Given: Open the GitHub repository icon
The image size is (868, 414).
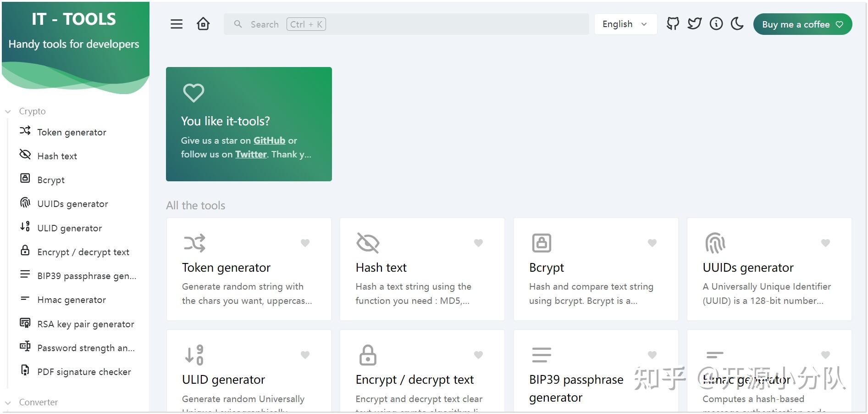Looking at the screenshot, I should click(673, 24).
